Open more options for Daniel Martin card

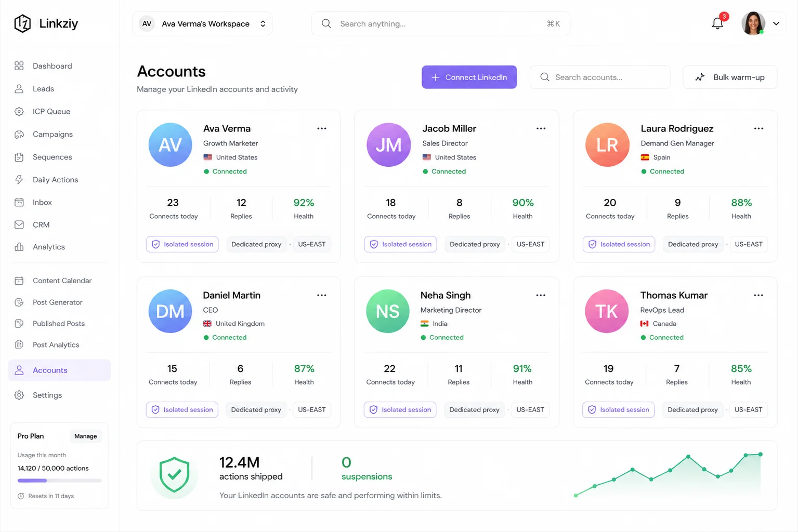pos(322,295)
